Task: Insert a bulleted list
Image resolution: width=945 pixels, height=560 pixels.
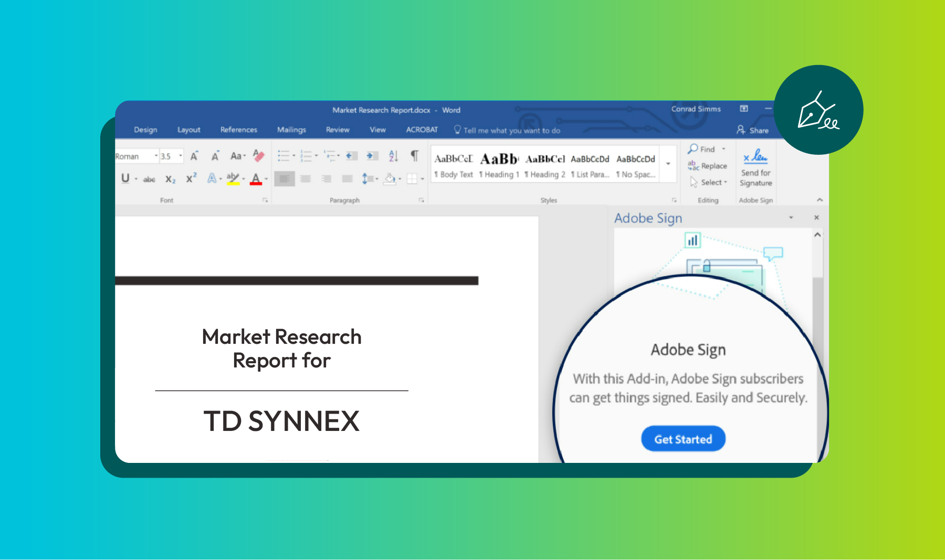Action: [x=283, y=156]
